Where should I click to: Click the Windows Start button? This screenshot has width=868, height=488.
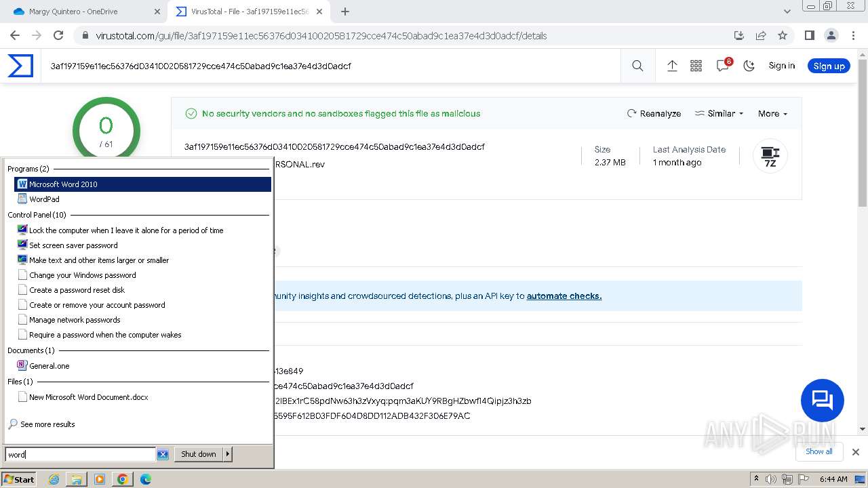[x=19, y=479]
